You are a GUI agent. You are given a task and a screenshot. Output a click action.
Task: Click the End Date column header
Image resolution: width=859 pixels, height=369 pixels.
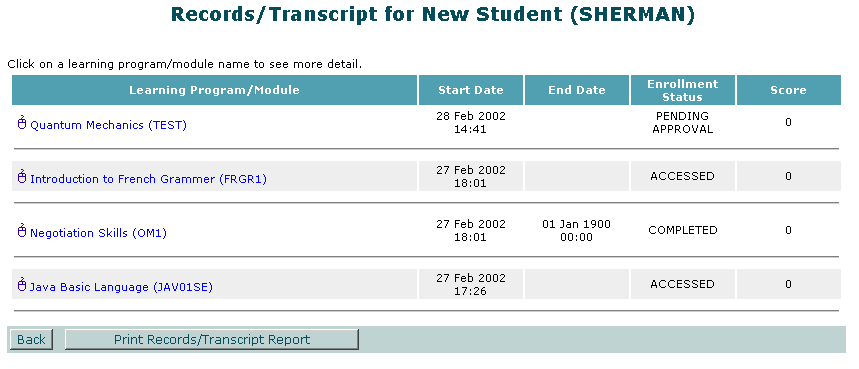pos(577,90)
